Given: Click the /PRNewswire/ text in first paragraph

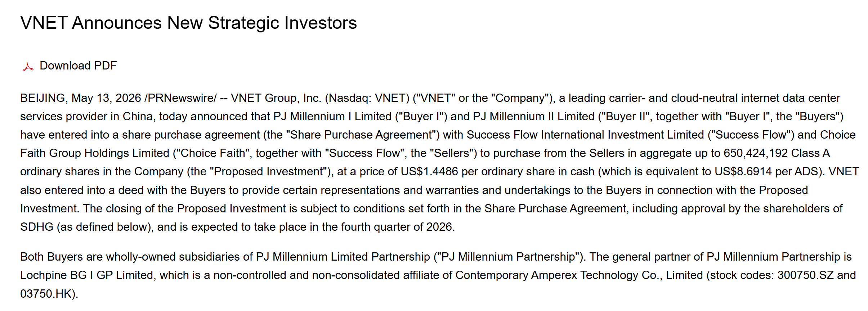Looking at the screenshot, I should tap(181, 98).
